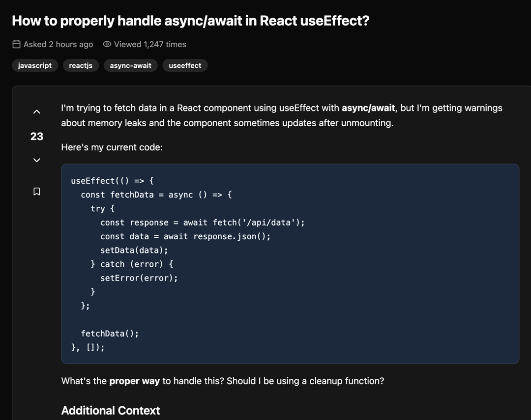Open the useeffect tag
This screenshot has width=531, height=420.
tap(185, 65)
